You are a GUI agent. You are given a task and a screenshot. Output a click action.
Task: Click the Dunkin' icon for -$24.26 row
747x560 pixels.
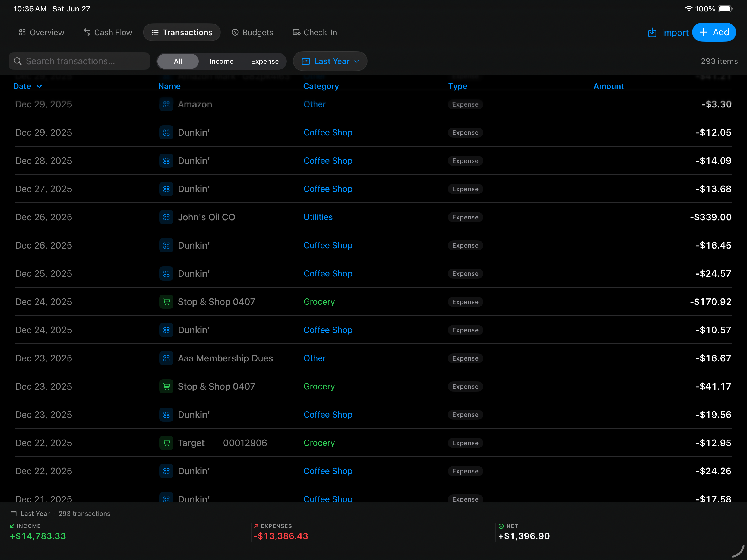point(166,471)
